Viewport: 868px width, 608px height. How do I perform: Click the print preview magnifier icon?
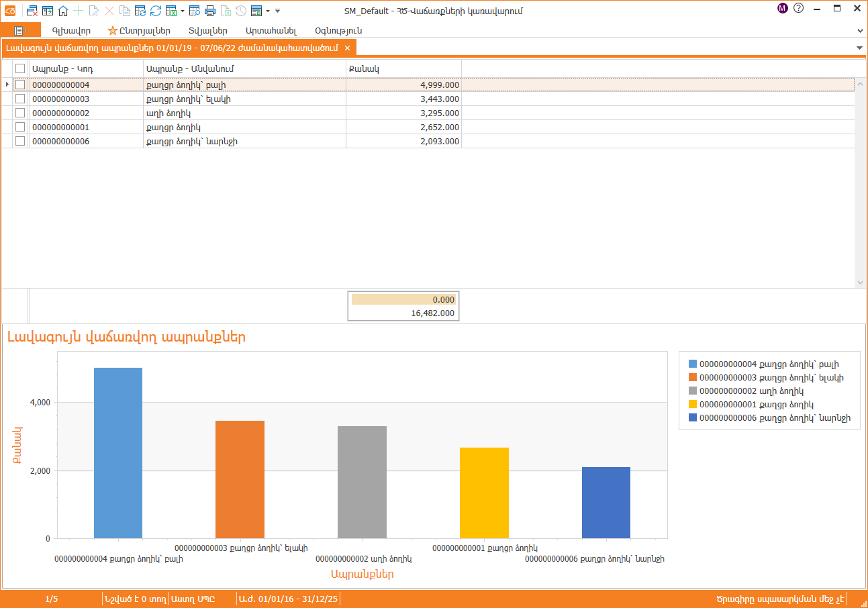pyautogui.click(x=195, y=11)
